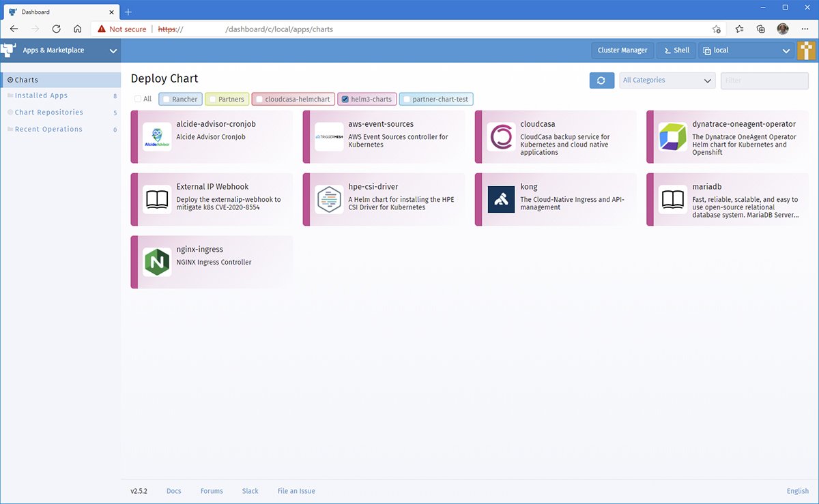
Task: Enable the partner-chart-test checkbox
Action: tap(407, 100)
